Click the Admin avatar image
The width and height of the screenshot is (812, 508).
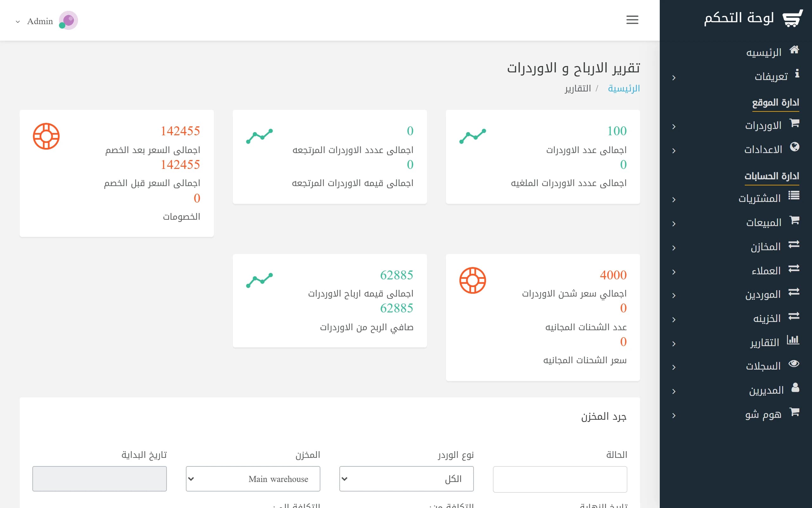click(69, 21)
